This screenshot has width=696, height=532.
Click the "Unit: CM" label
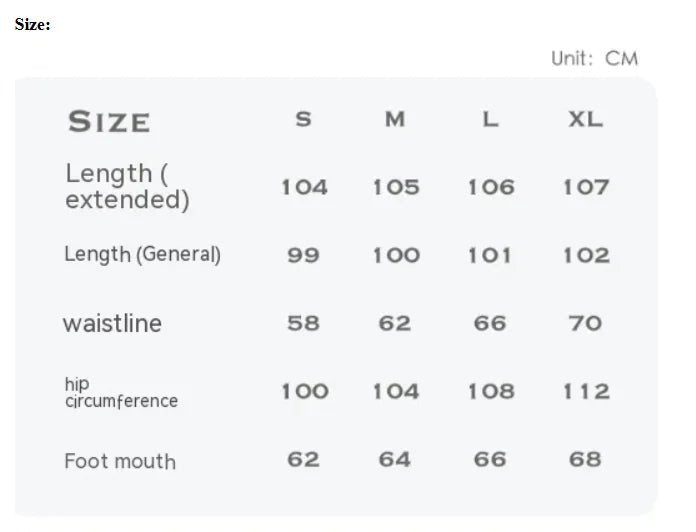[x=593, y=58]
